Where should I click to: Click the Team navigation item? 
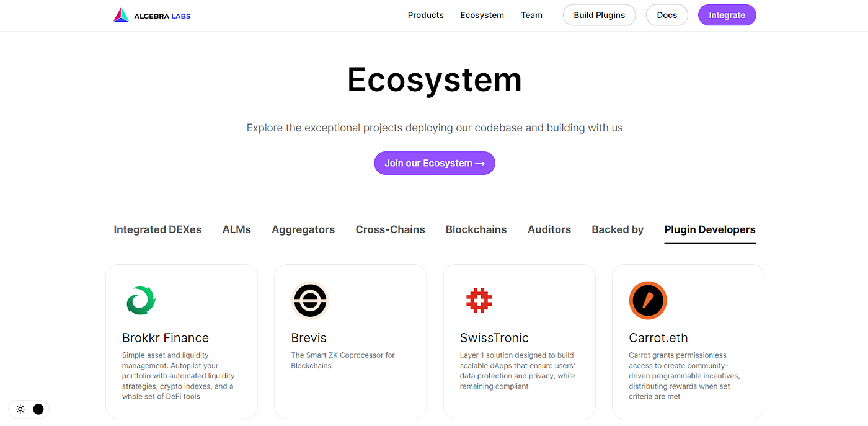point(531,15)
